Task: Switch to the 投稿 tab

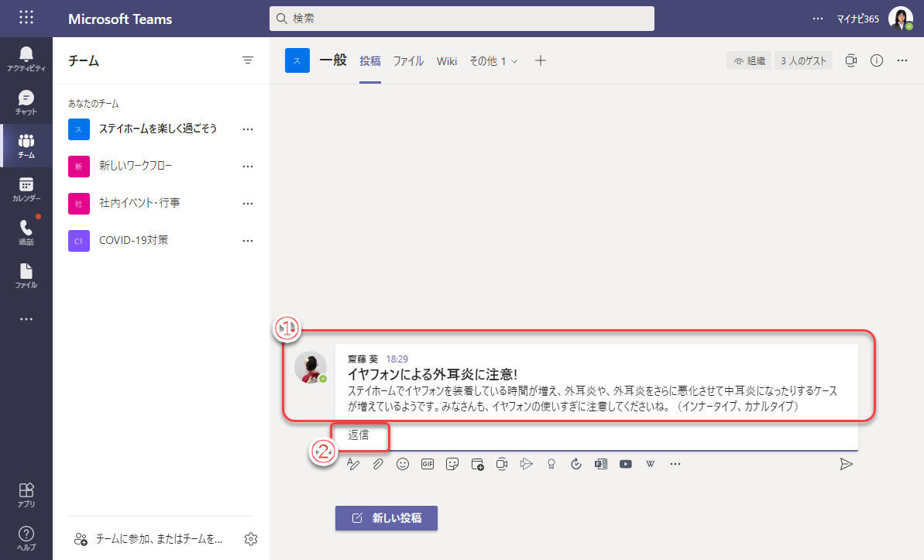Action: pos(370,60)
